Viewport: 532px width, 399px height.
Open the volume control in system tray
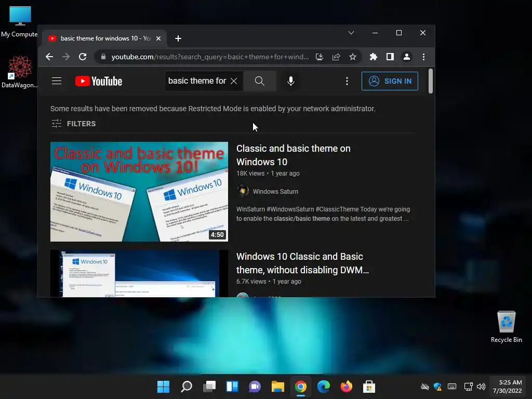coord(481,387)
